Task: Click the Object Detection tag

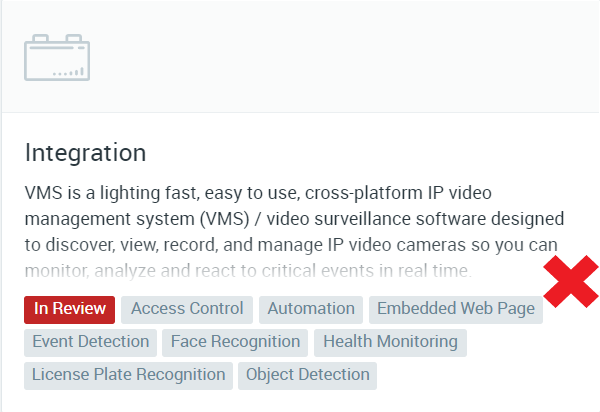Action: point(307,376)
